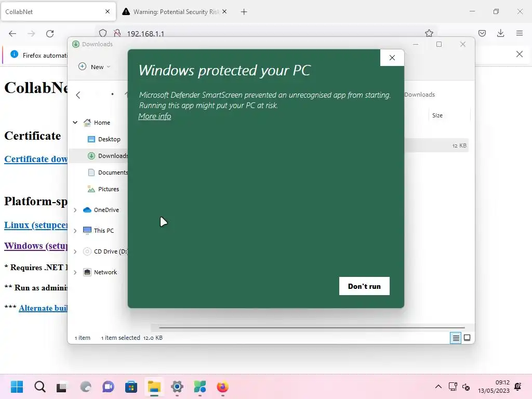Expand the Network node
Viewport: 532px width, 399px height.
coord(75,272)
